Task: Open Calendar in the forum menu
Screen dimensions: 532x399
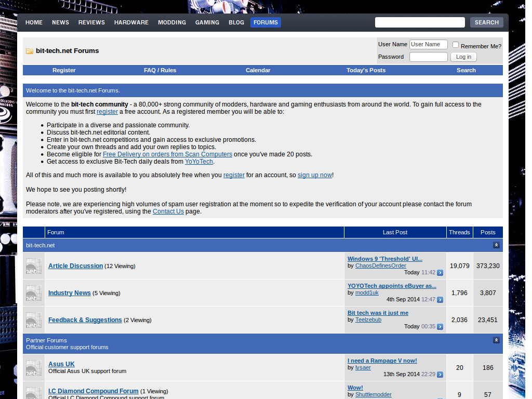Action: pyautogui.click(x=258, y=70)
